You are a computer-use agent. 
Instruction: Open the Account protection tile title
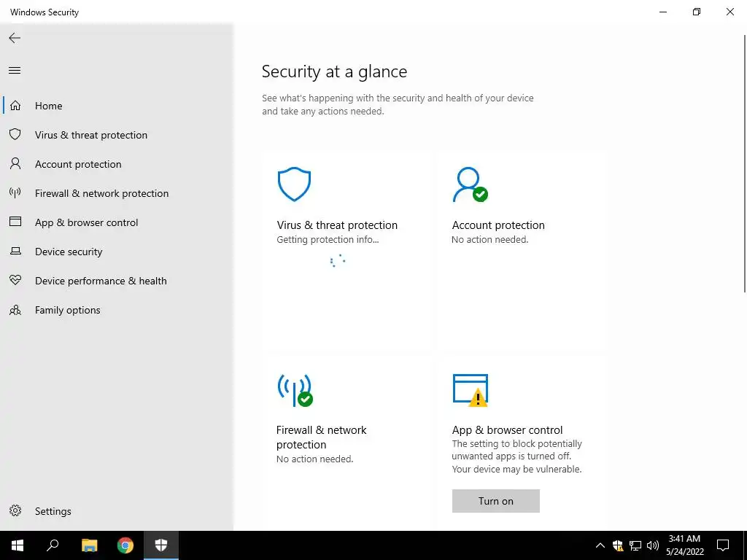click(x=498, y=225)
